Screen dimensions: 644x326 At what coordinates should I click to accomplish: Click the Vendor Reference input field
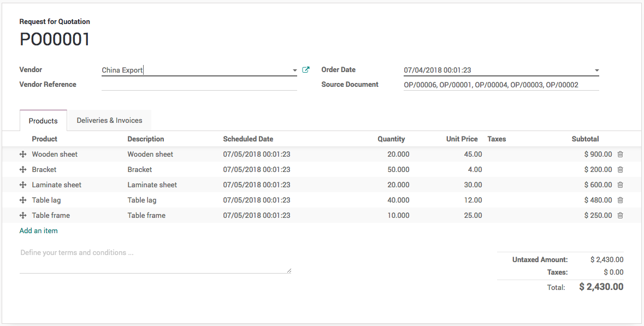199,85
